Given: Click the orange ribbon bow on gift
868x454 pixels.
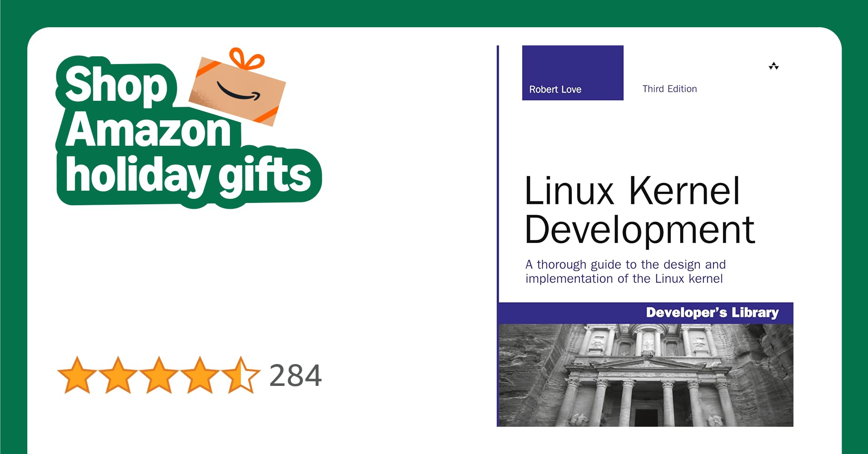Looking at the screenshot, I should [247, 59].
